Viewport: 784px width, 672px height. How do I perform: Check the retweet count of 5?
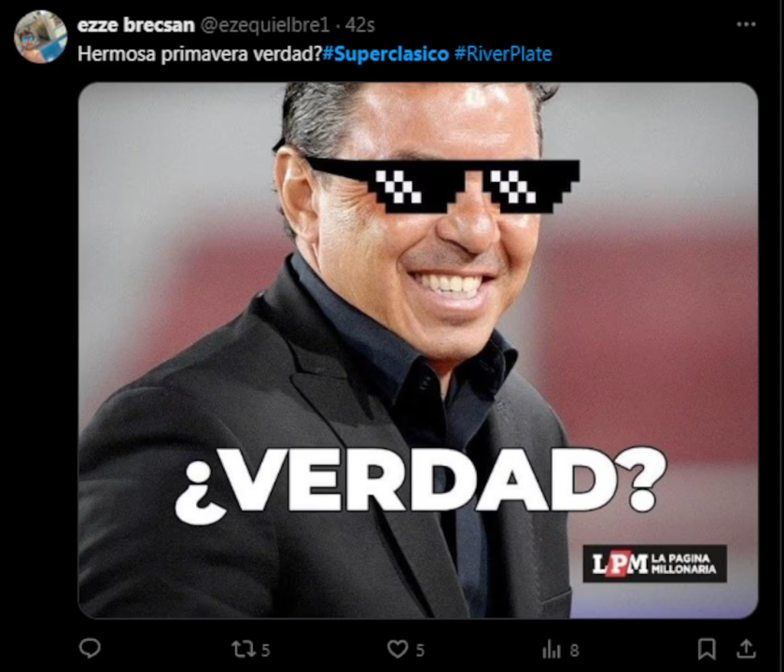click(266, 650)
